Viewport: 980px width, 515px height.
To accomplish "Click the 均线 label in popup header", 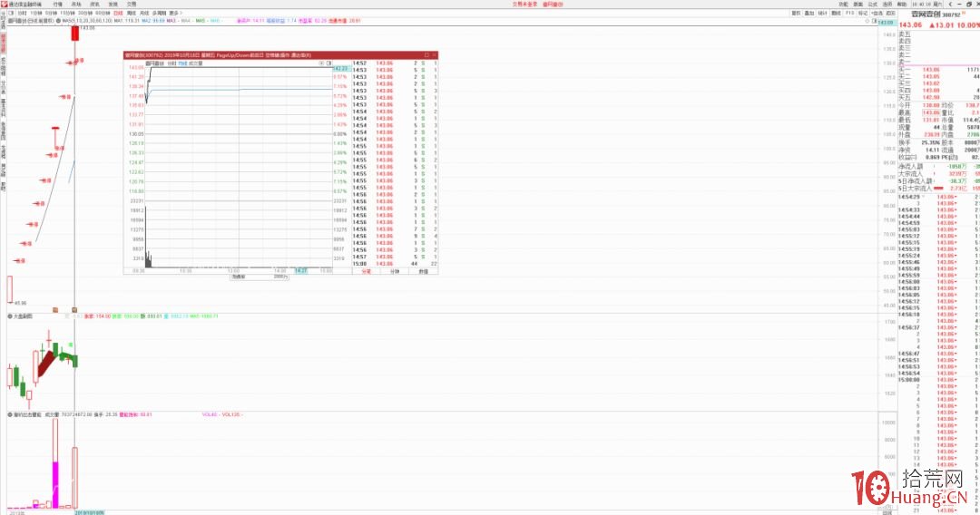I will point(182,63).
